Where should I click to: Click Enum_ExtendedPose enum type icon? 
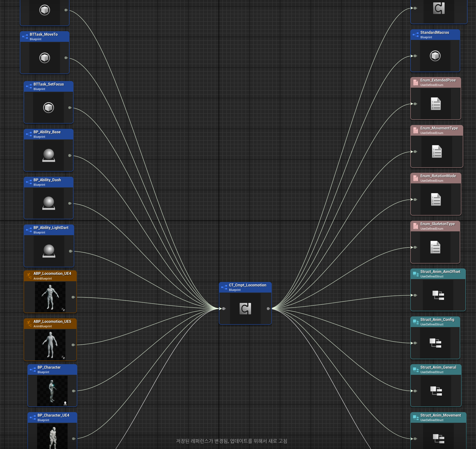pyautogui.click(x=416, y=83)
